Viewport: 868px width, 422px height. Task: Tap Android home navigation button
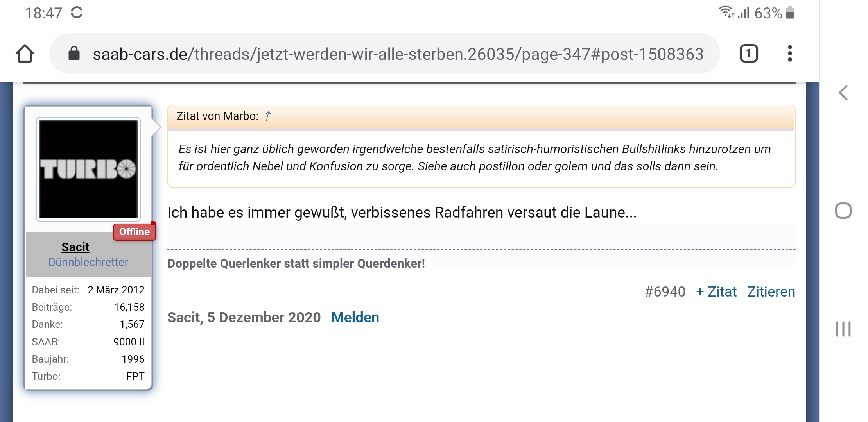tap(843, 211)
